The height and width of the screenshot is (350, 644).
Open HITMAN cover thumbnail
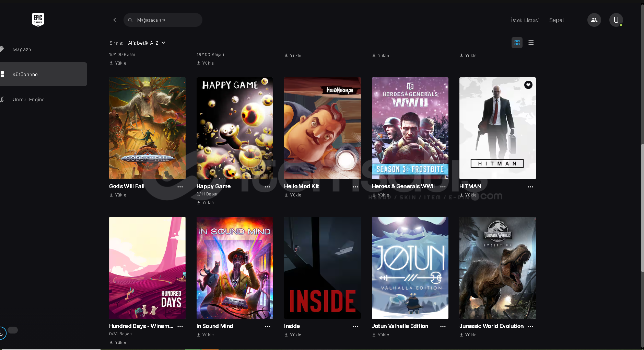497,128
